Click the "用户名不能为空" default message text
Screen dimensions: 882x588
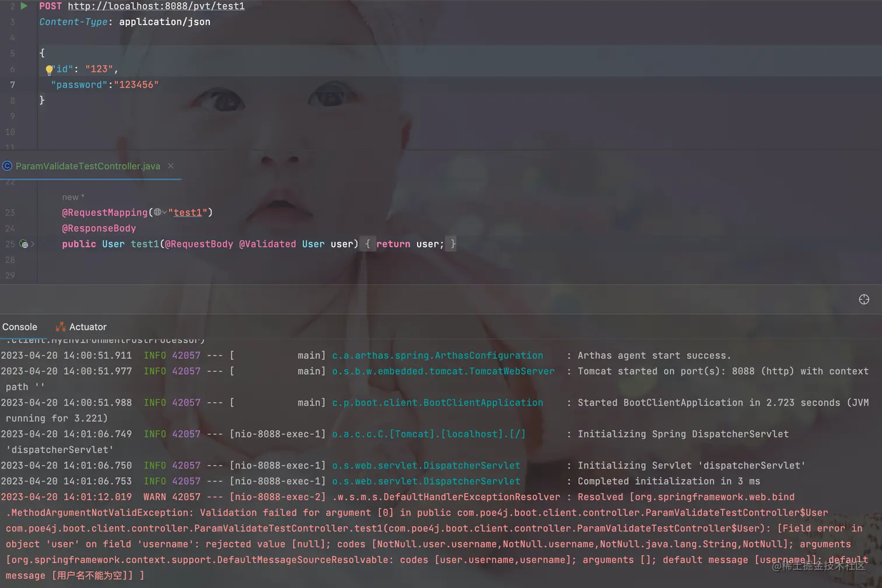click(x=90, y=576)
